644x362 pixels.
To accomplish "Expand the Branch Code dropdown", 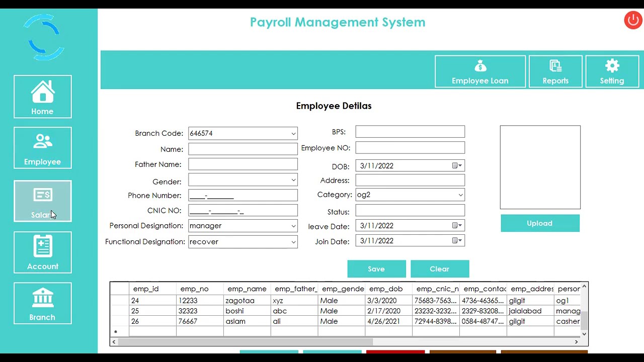I will pyautogui.click(x=293, y=134).
